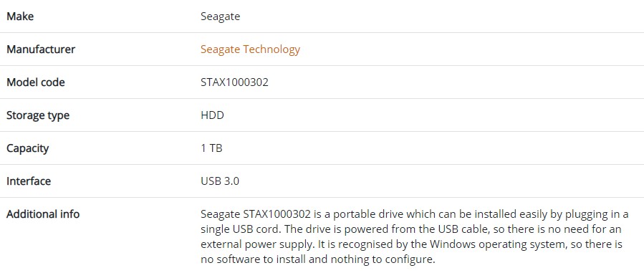Click the Interface row label
The image size is (644, 273).
[29, 181]
